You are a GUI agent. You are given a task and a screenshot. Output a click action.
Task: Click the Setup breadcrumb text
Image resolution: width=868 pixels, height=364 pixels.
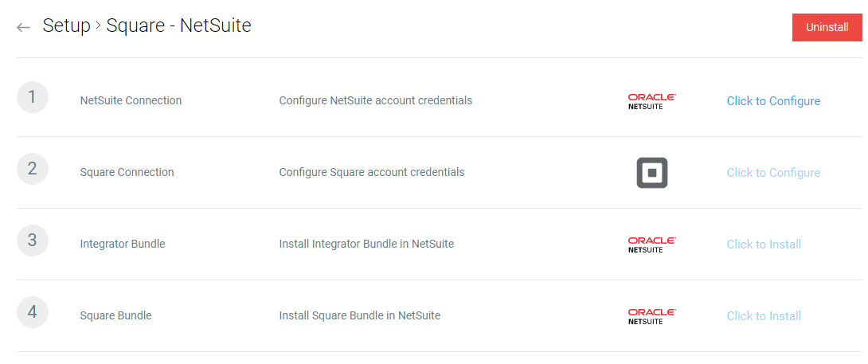pyautogui.click(x=66, y=26)
